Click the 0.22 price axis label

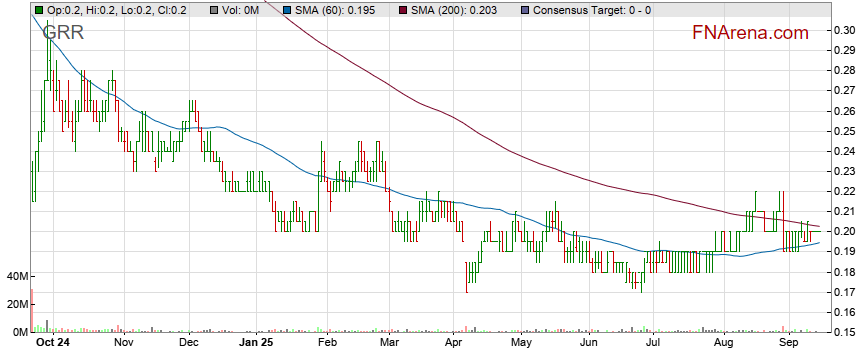845,191
